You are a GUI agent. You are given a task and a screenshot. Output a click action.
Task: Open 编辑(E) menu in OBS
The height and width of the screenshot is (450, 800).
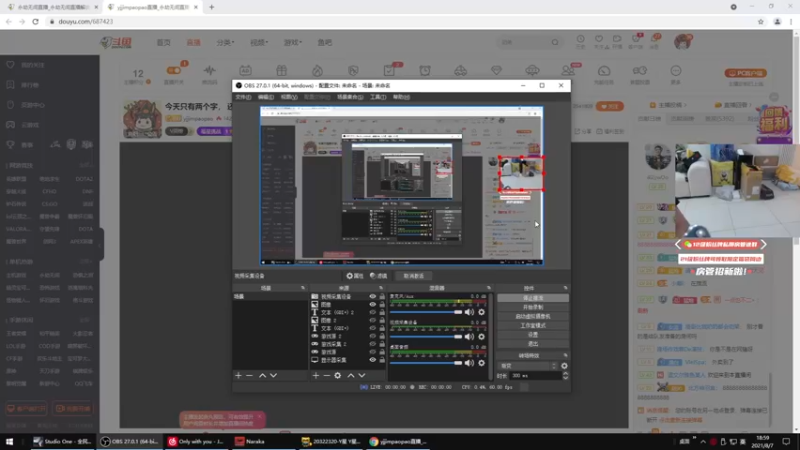[x=266, y=97]
